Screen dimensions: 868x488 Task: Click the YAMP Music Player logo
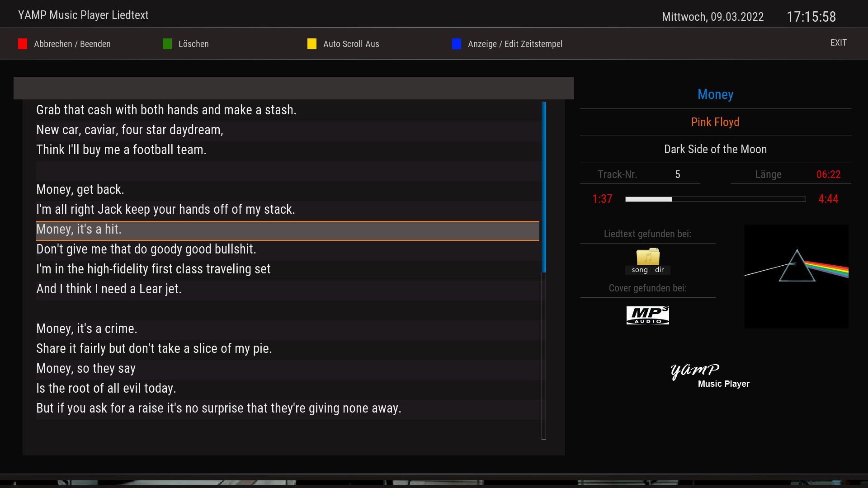[710, 376]
